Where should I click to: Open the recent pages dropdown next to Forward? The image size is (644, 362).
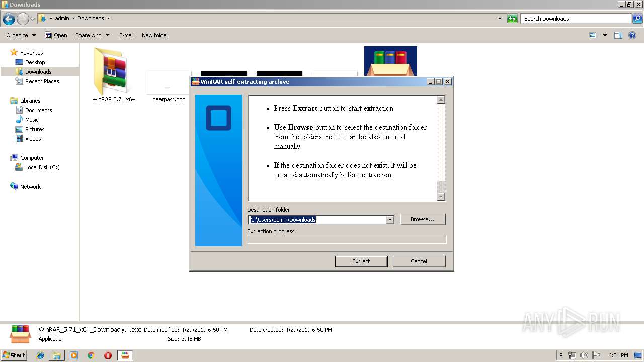33,19
